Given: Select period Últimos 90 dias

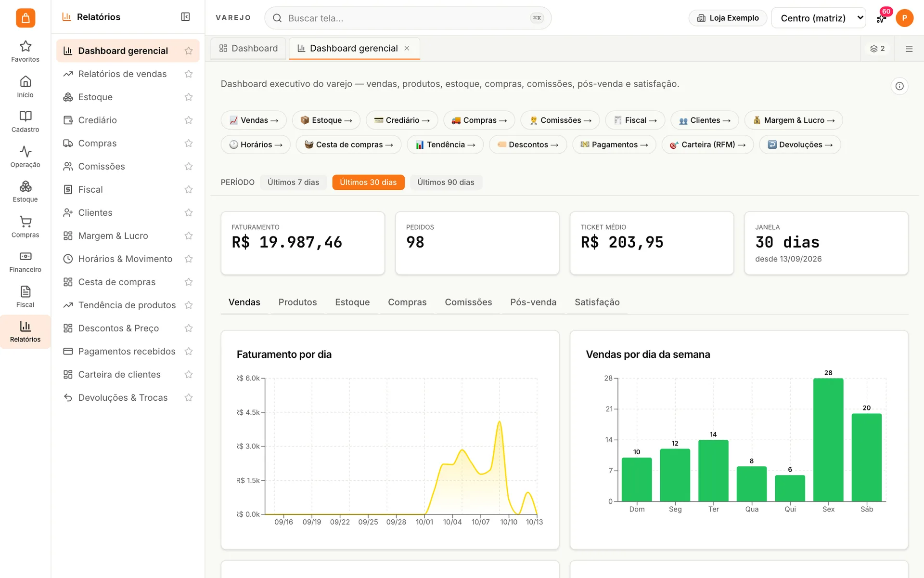Looking at the screenshot, I should pyautogui.click(x=446, y=182).
